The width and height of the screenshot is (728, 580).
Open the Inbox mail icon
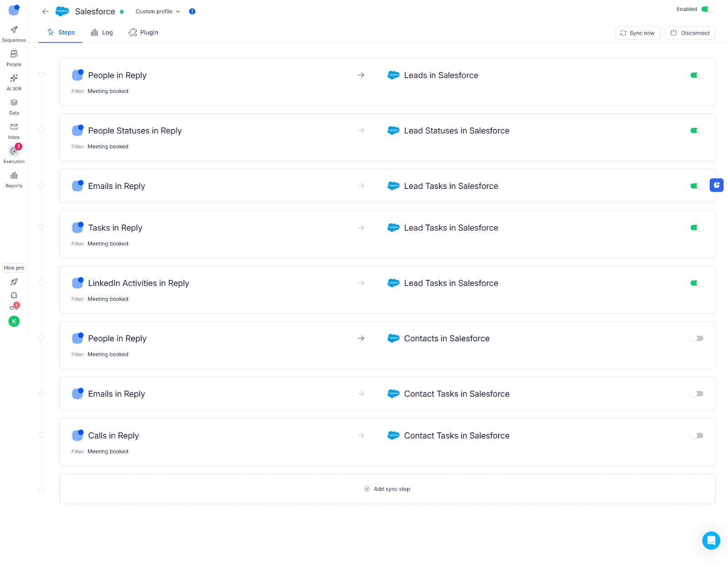click(14, 127)
